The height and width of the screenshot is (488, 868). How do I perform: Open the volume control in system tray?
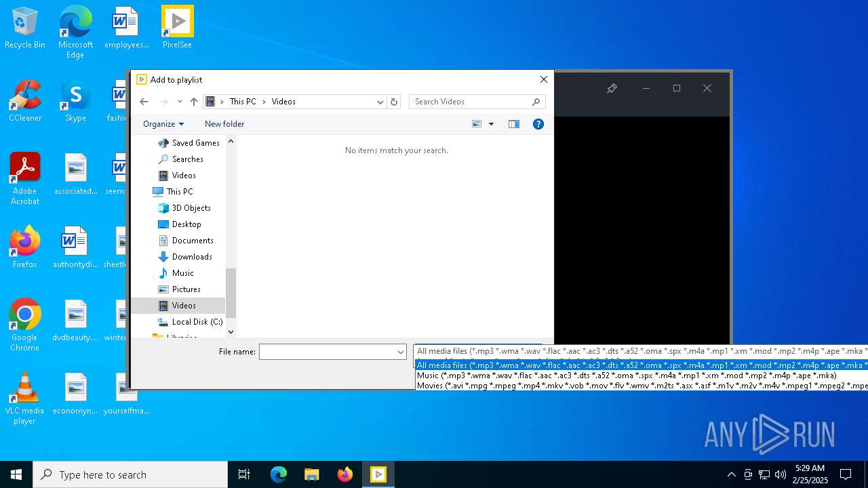pos(781,474)
